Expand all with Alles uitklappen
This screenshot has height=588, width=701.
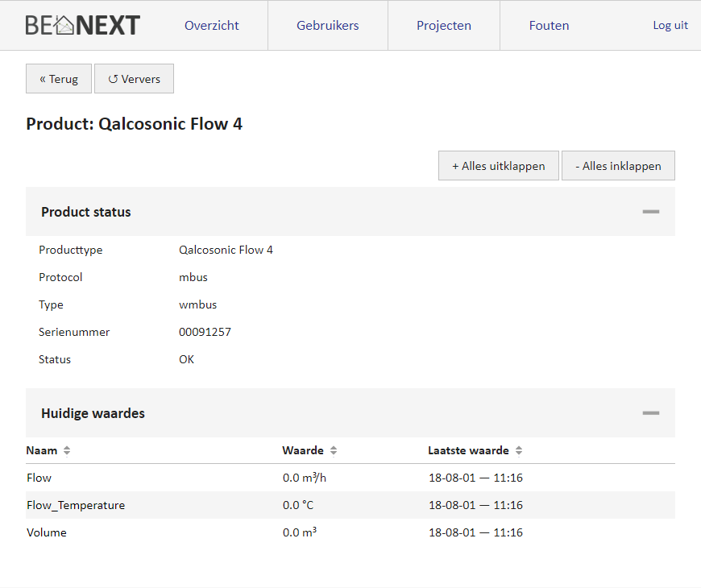coord(499,166)
